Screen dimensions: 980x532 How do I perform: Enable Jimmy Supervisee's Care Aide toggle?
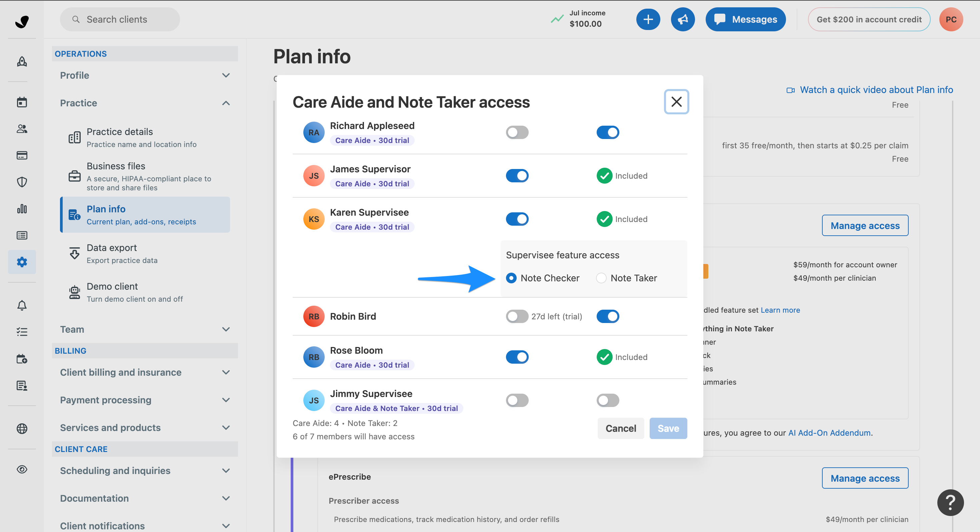517,400
